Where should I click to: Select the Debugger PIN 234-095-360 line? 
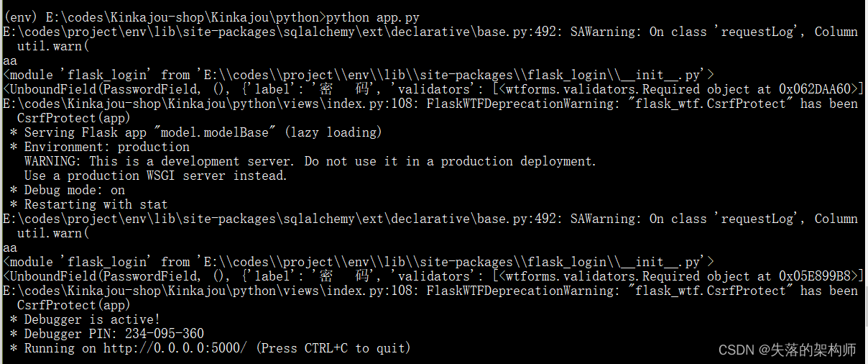[107, 334]
